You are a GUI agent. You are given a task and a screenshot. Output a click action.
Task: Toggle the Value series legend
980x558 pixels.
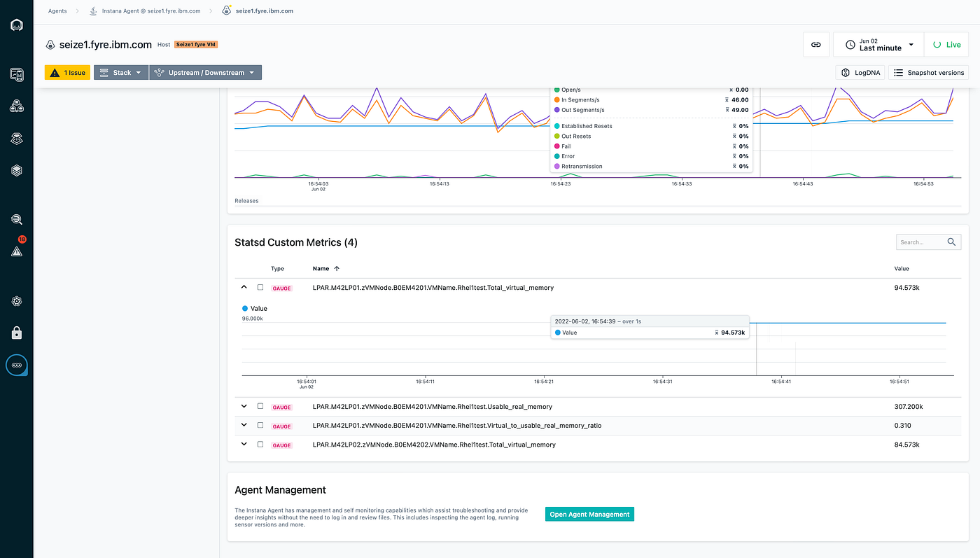255,308
